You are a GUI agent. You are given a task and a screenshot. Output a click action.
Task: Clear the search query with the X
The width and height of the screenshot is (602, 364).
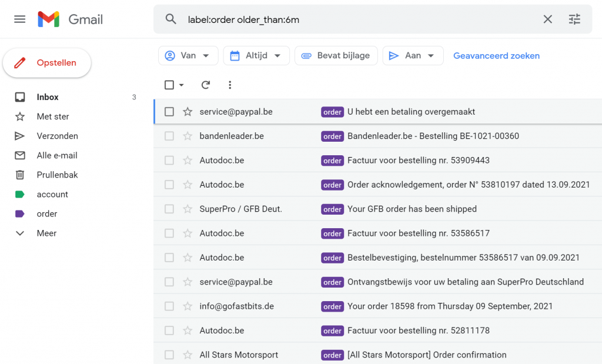pos(547,19)
